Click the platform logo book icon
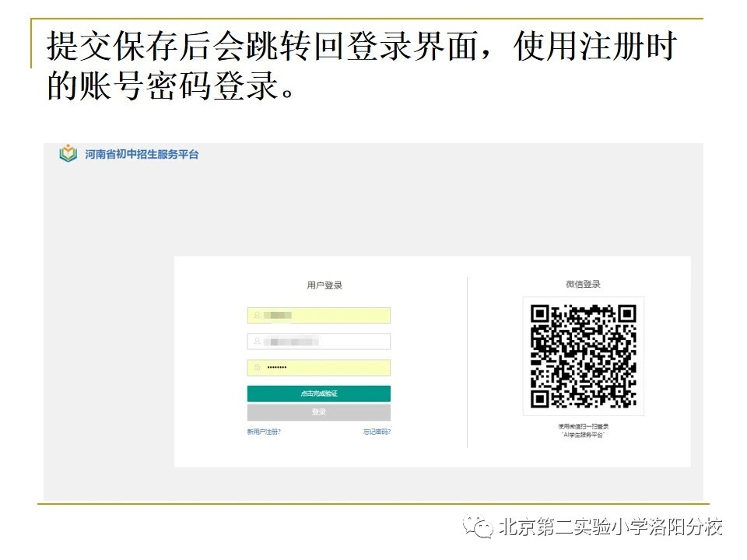The width and height of the screenshot is (747, 560). coord(67,154)
